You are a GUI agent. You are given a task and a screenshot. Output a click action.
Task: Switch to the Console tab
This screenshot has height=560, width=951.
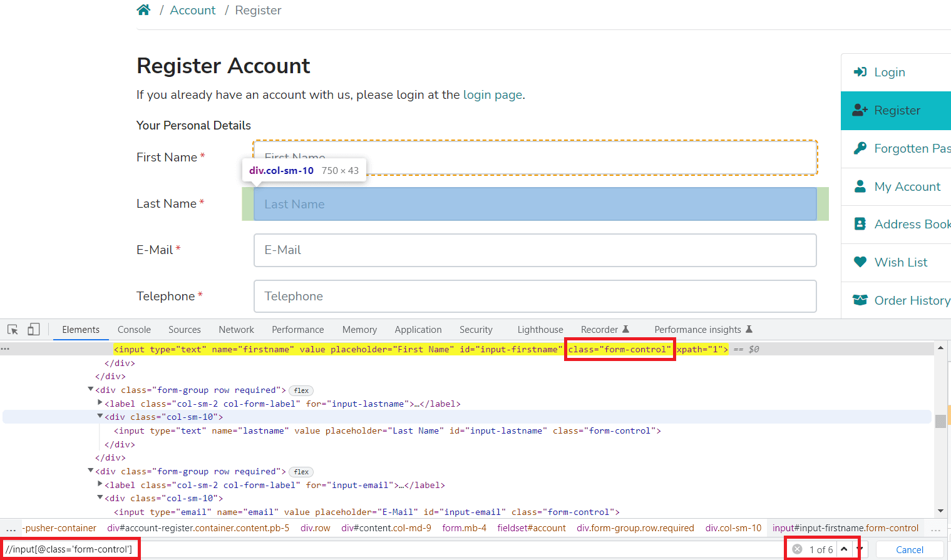(134, 330)
